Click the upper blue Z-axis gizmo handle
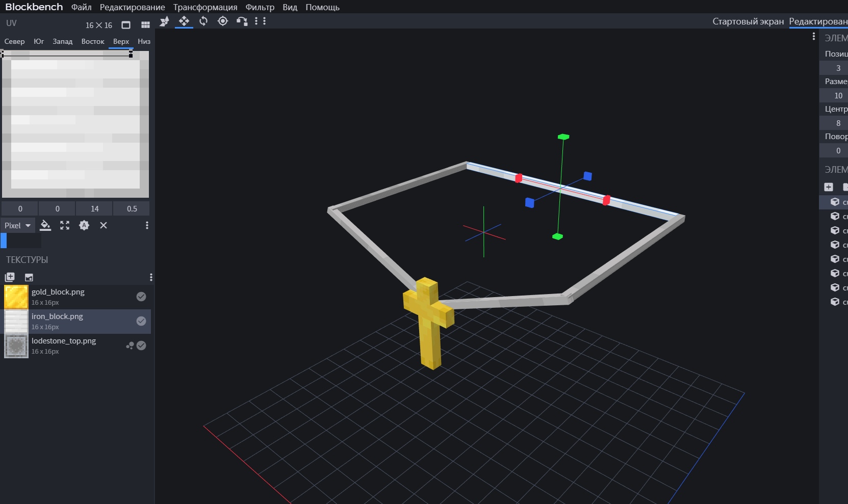 point(587,176)
